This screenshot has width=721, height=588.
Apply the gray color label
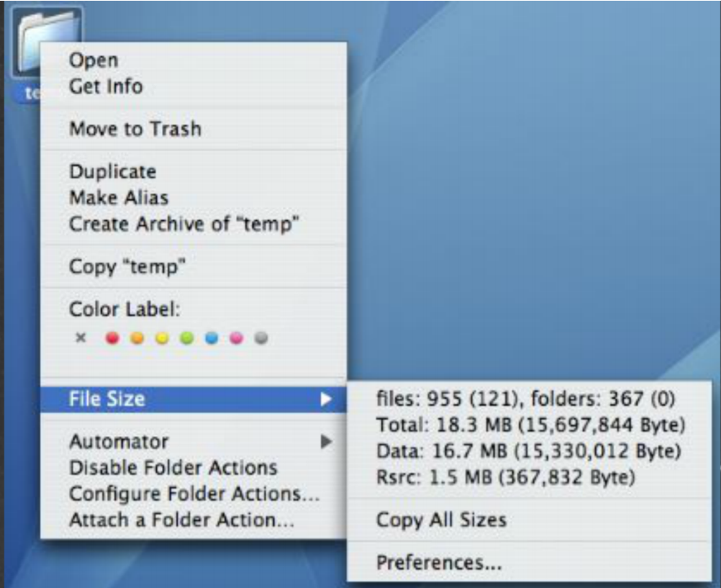click(x=260, y=338)
